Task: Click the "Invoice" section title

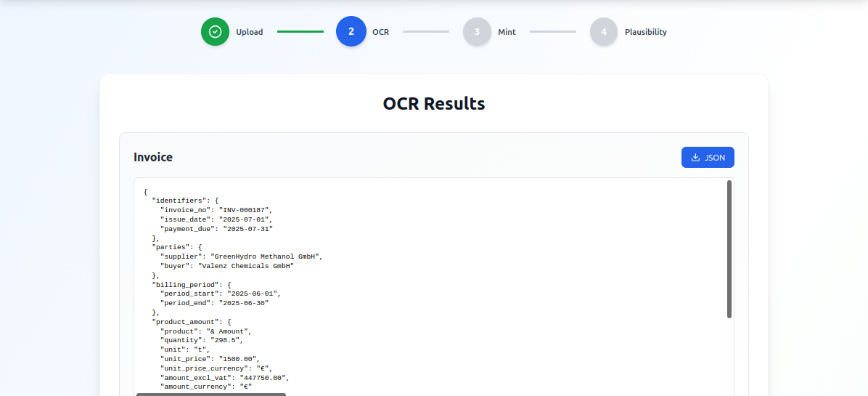Action: click(x=153, y=157)
